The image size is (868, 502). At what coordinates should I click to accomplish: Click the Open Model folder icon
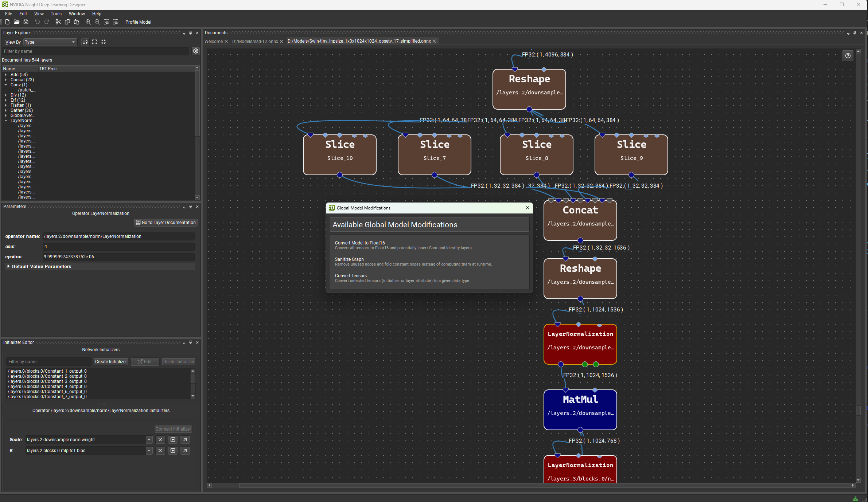tap(16, 22)
